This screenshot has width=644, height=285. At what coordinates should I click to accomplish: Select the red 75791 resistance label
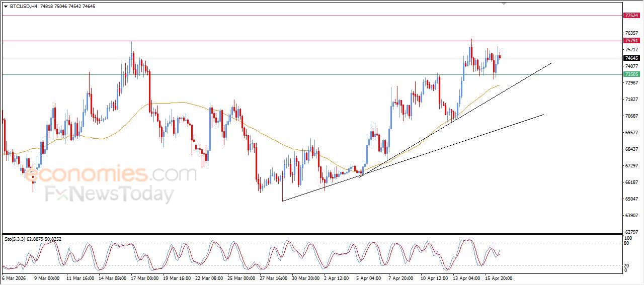(x=631, y=41)
